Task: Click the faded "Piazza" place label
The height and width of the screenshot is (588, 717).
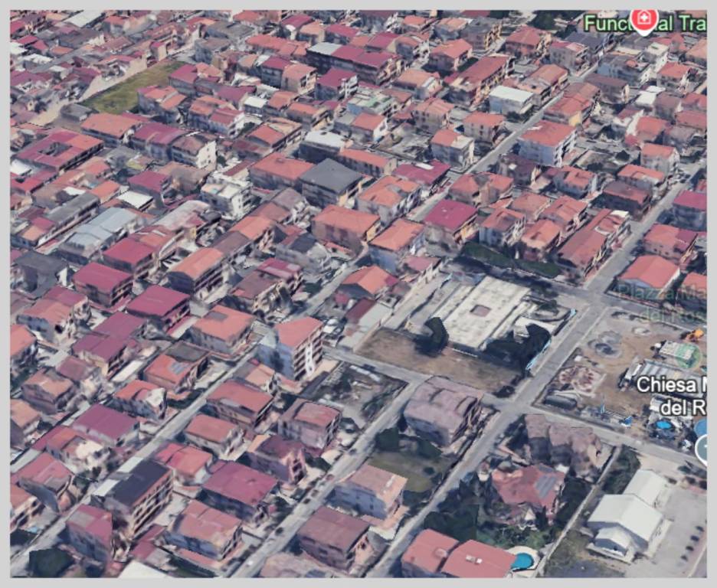Action: tap(660, 302)
